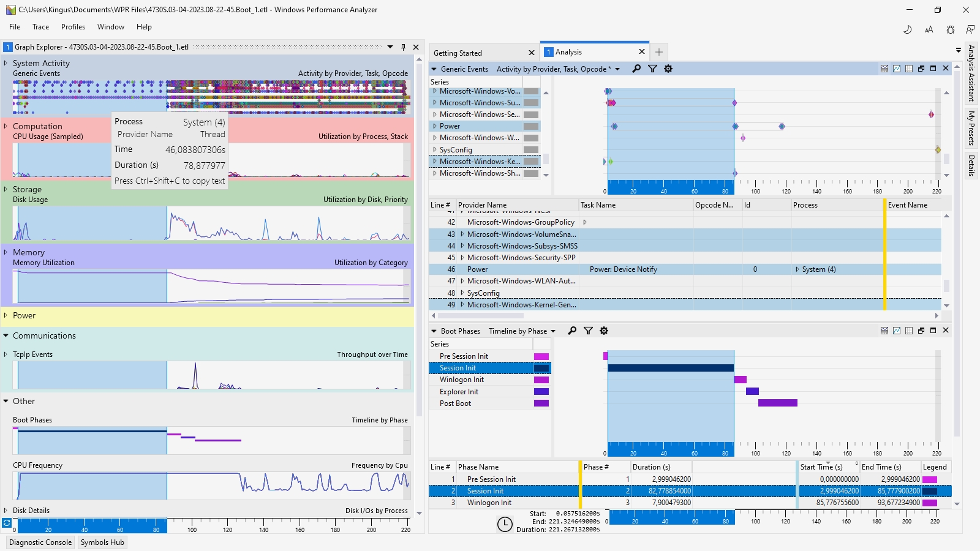The width and height of the screenshot is (980, 551).
Task: Open filter in the Boot Phases panel
Action: point(588,331)
